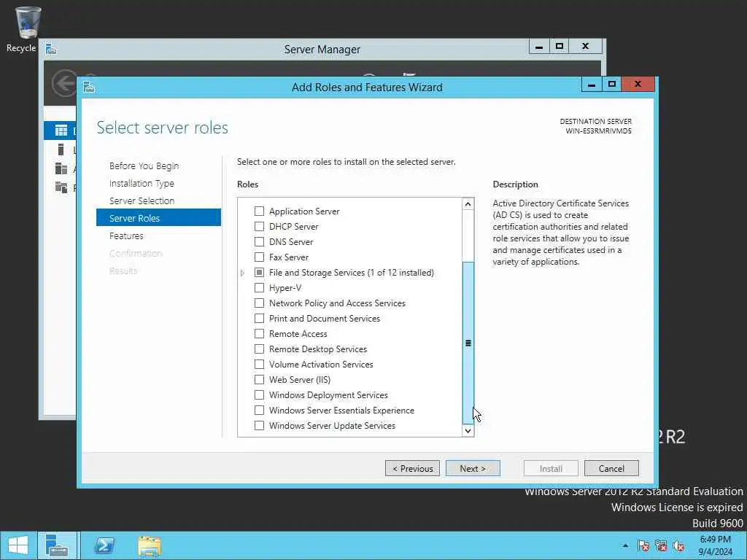Image resolution: width=747 pixels, height=560 pixels.
Task: Check the Remote Access role
Action: pyautogui.click(x=259, y=333)
